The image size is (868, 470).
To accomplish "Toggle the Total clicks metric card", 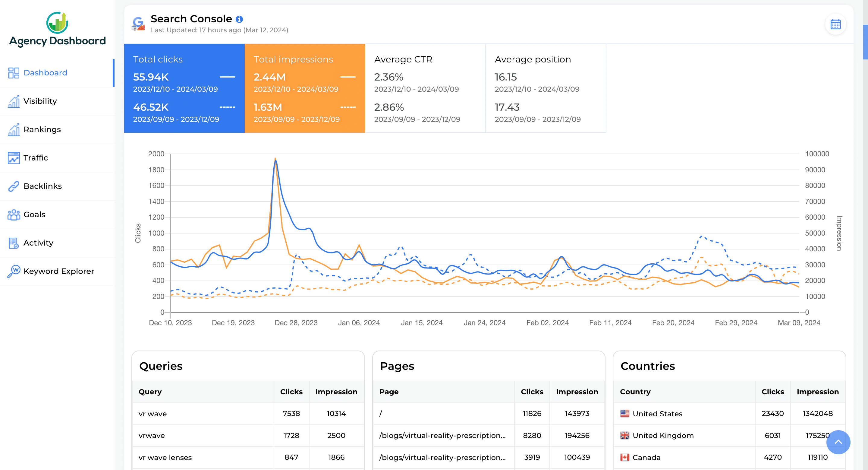I will [184, 88].
